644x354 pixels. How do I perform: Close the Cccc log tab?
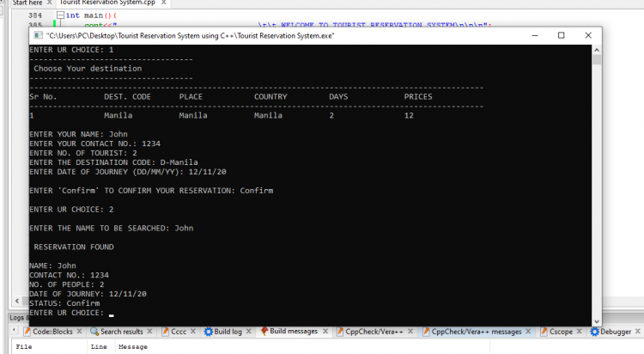(193, 331)
